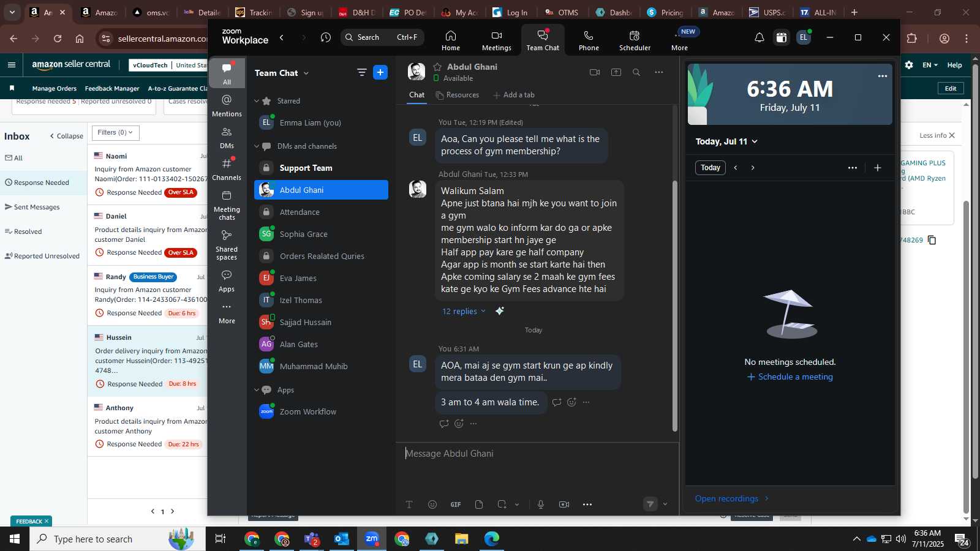Open the screenshot tool in composer
The height and width of the screenshot is (551, 980).
[502, 504]
